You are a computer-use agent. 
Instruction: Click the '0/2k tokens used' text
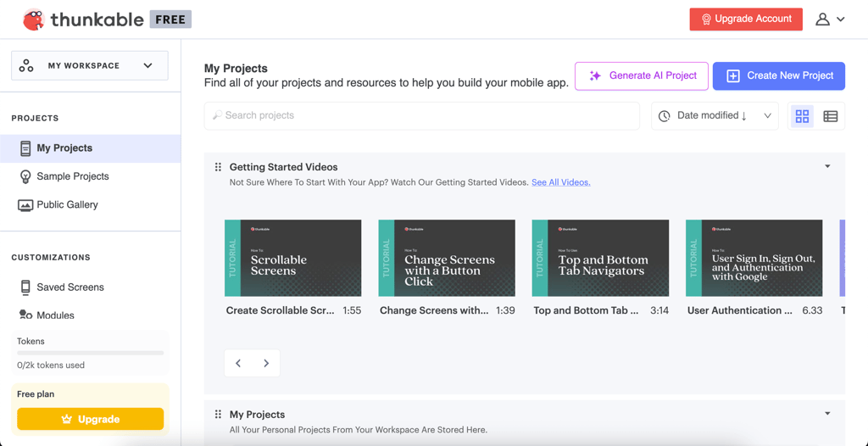click(51, 365)
